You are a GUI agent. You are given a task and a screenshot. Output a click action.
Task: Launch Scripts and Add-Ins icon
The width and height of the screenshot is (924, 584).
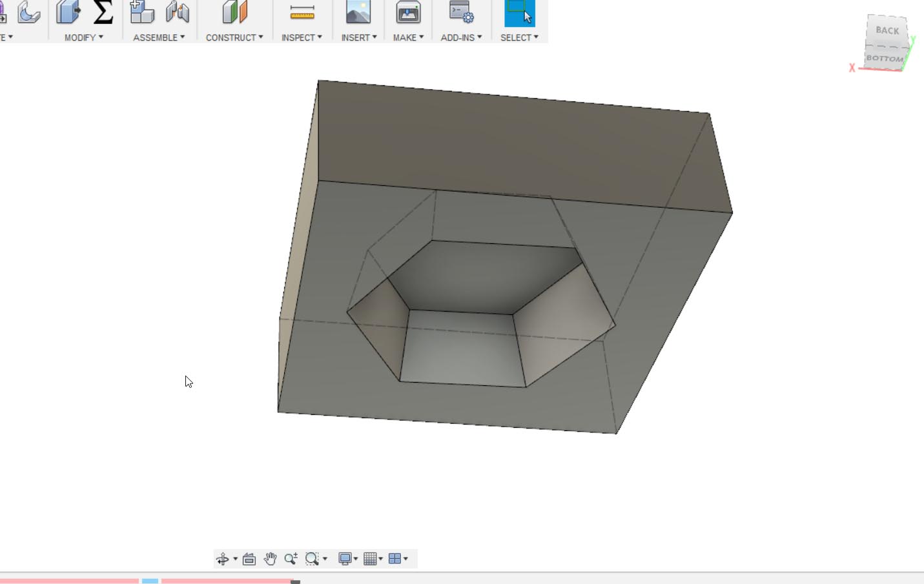pos(461,13)
